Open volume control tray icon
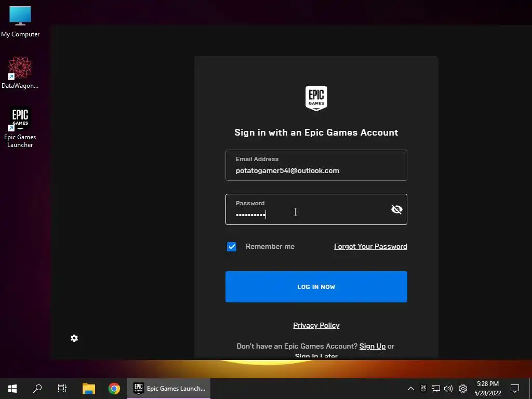The width and height of the screenshot is (532, 399). pos(448,389)
